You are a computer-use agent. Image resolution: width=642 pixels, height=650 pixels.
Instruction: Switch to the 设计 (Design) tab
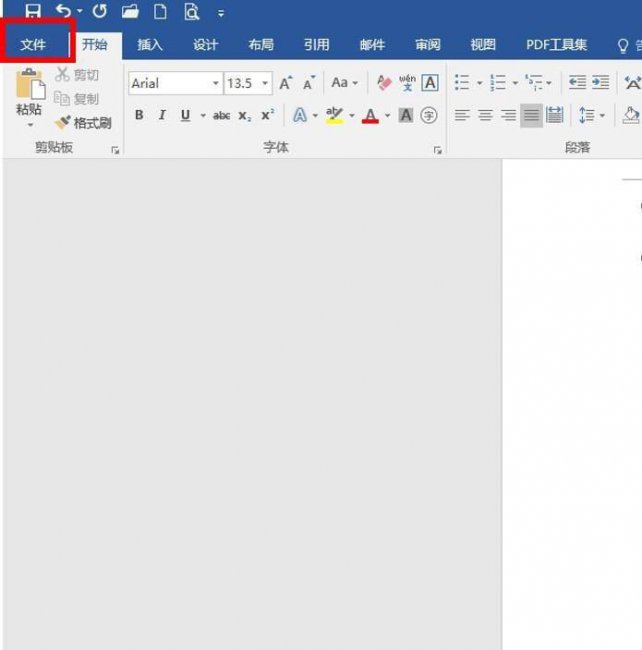206,44
